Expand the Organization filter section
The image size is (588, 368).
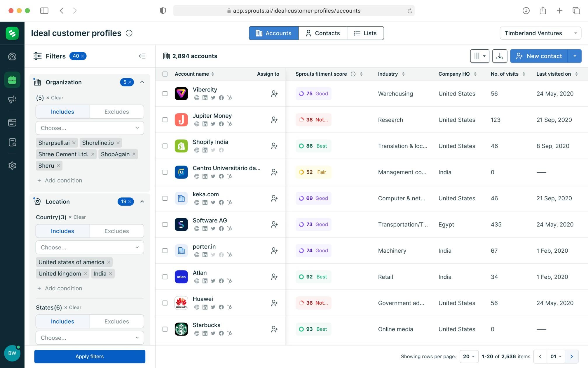142,82
